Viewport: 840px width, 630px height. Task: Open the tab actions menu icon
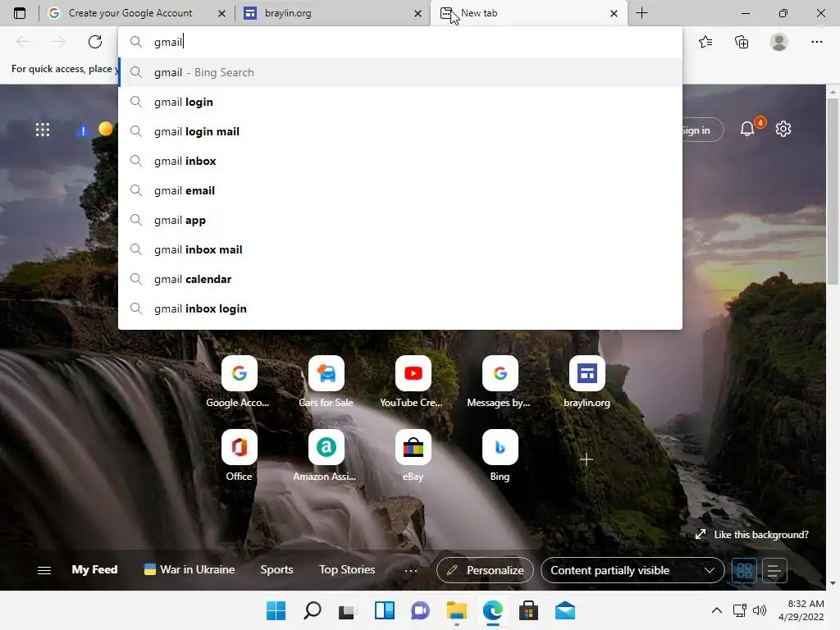(20, 13)
